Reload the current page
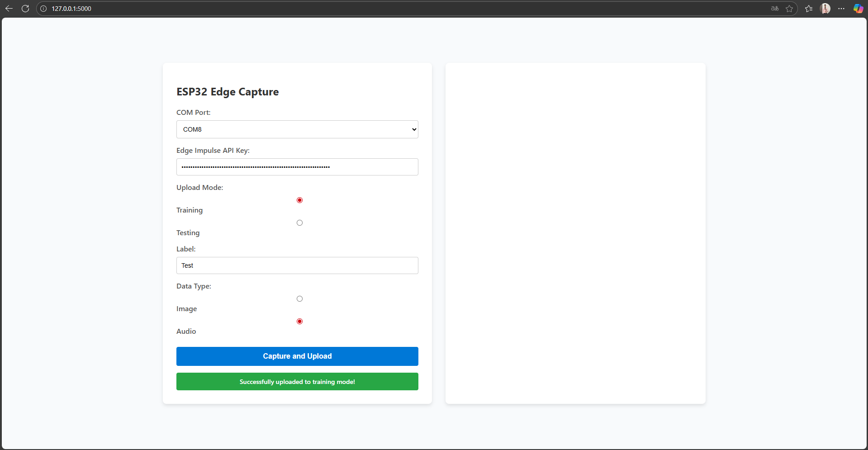This screenshot has width=868, height=450. (25, 9)
